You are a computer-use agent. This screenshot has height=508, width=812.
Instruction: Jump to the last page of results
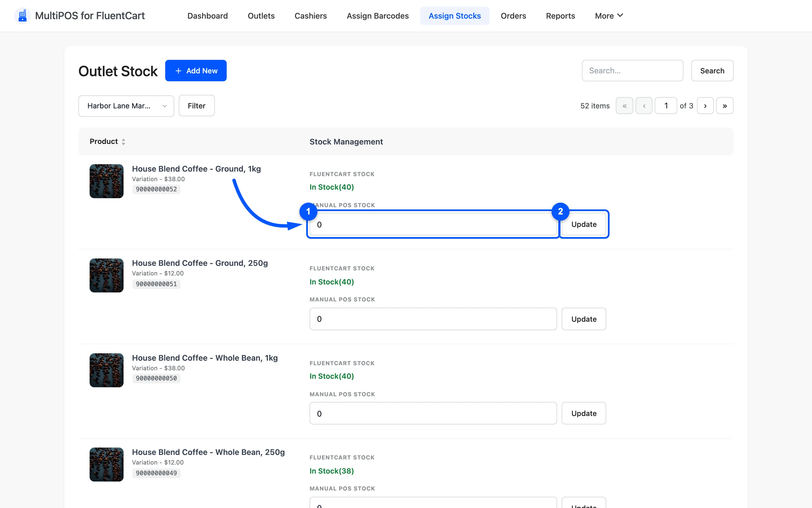tap(724, 106)
